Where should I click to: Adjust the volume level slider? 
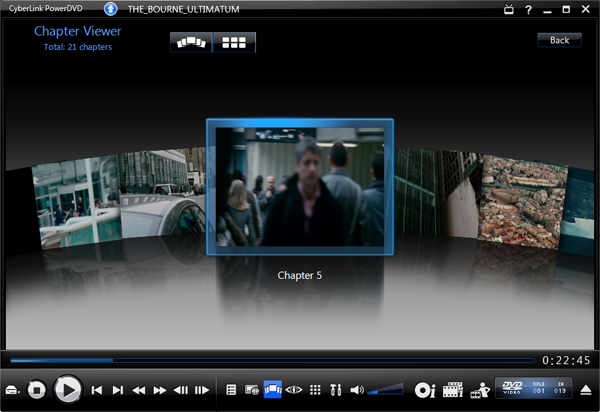click(385, 389)
